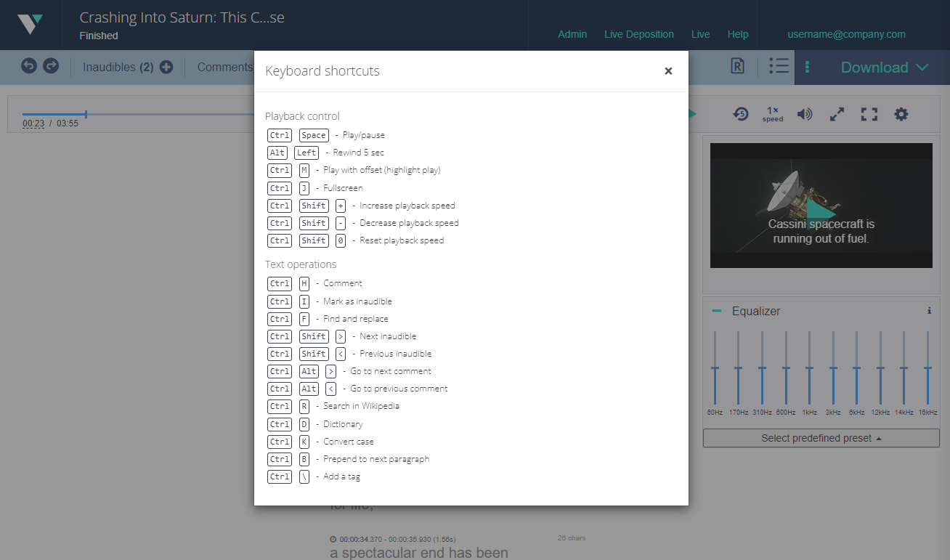Mute audio using the speaker icon
This screenshot has height=560, width=950.
click(x=805, y=114)
